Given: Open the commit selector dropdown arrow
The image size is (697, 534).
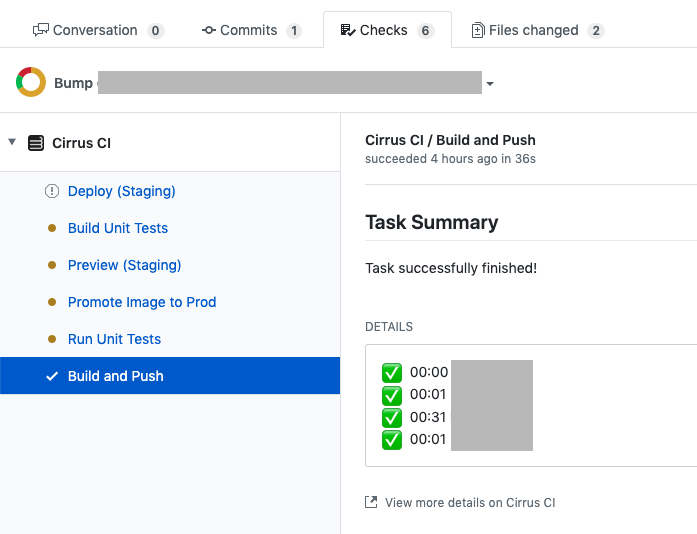Looking at the screenshot, I should tap(490, 84).
